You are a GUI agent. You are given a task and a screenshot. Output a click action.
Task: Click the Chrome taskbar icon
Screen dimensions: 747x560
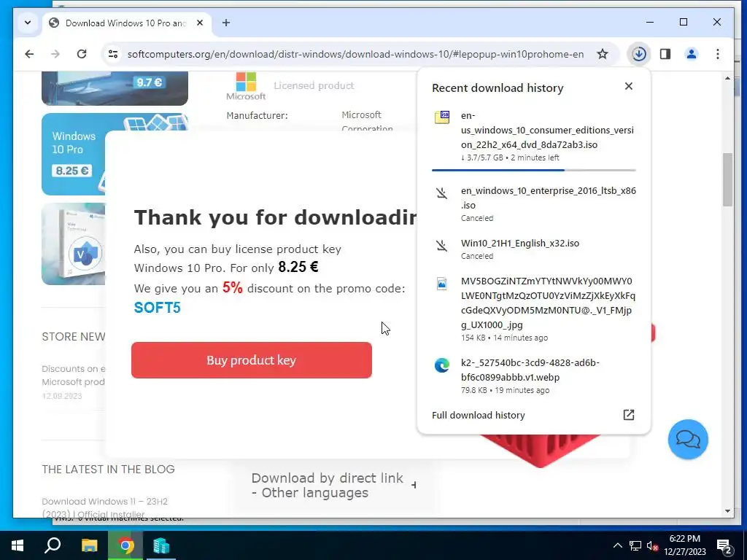[125, 545]
